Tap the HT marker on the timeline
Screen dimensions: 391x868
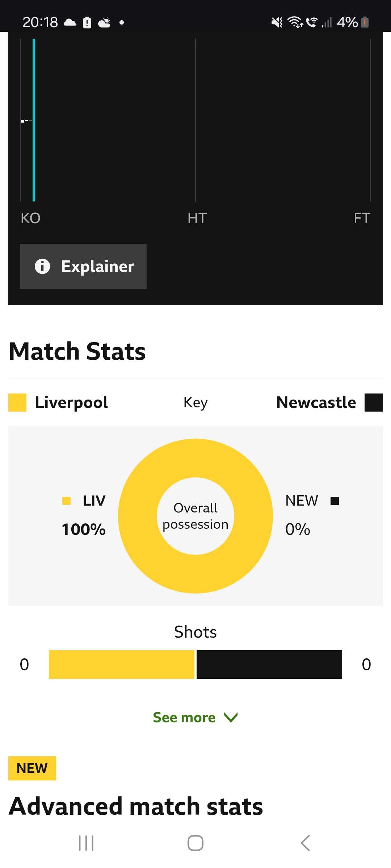point(197,218)
